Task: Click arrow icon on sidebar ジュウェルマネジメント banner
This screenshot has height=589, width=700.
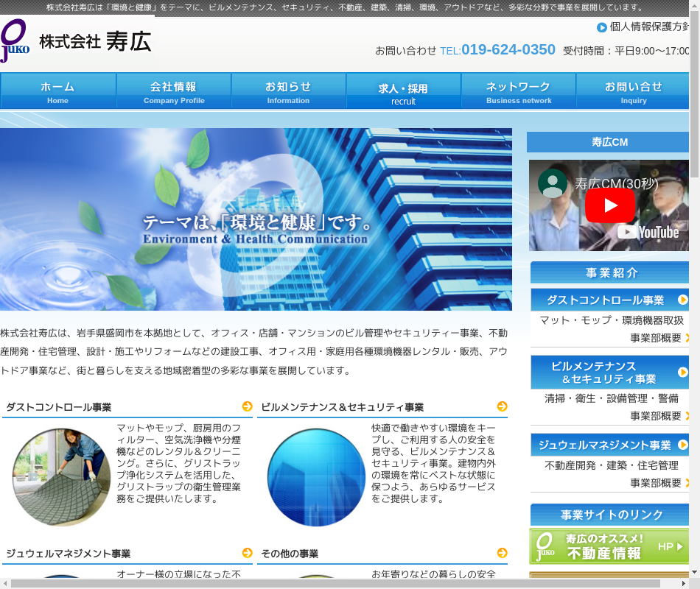Action: click(x=682, y=445)
